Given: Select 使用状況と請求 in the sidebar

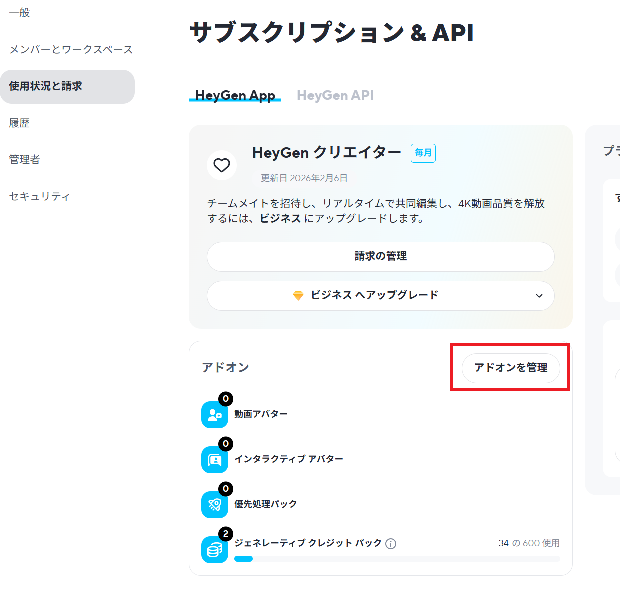Looking at the screenshot, I should pos(46,86).
